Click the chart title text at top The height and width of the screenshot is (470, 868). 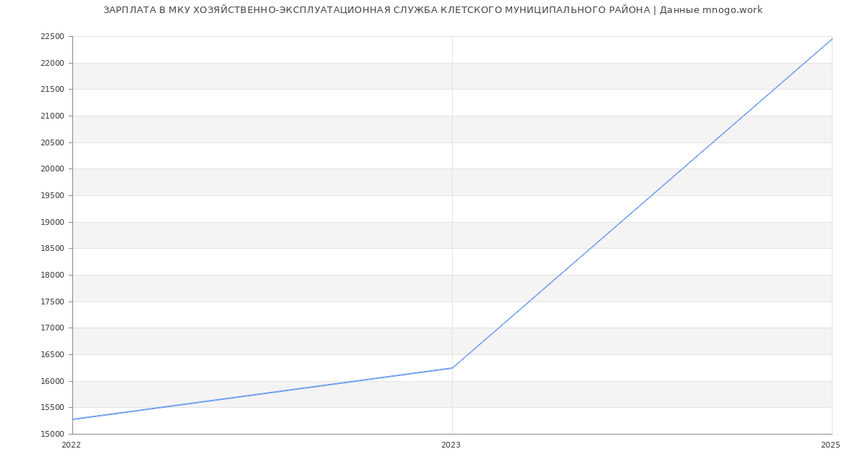433,10
